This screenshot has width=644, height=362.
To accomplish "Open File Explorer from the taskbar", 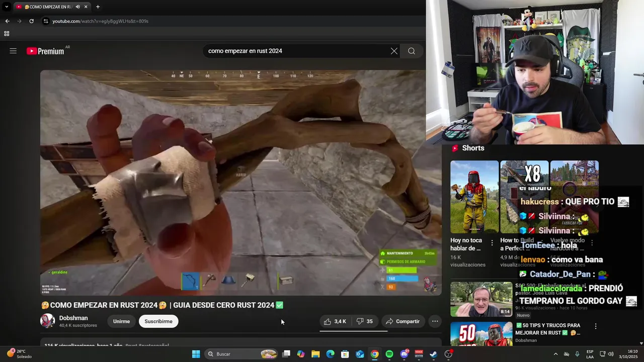I will [315, 354].
